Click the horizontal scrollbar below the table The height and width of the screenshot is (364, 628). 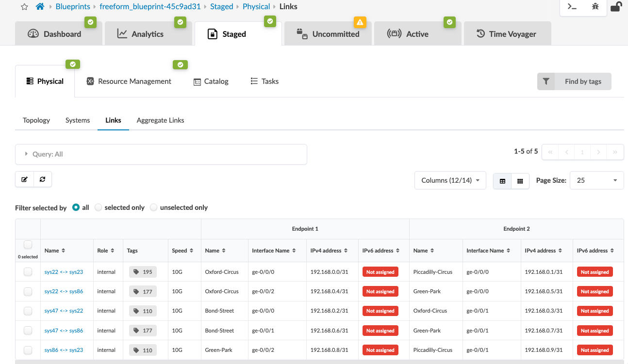(319, 362)
